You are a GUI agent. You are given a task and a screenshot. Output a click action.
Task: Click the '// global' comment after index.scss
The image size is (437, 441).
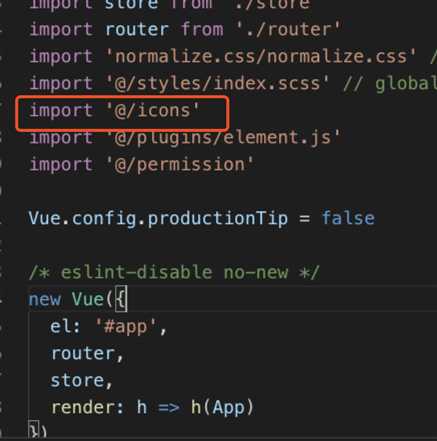[390, 84]
